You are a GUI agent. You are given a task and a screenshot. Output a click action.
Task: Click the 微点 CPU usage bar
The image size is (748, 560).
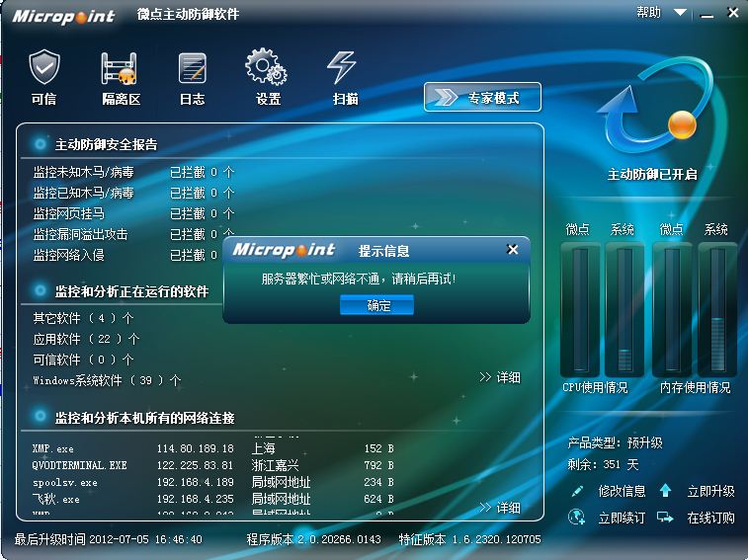580,309
